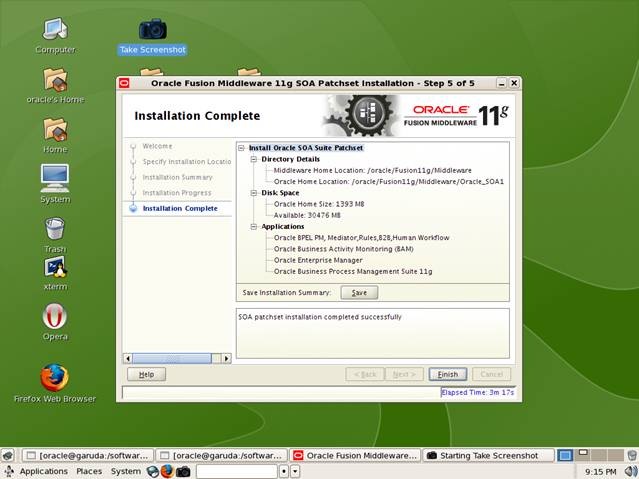Click the text entry field in bottom panel

point(236,472)
